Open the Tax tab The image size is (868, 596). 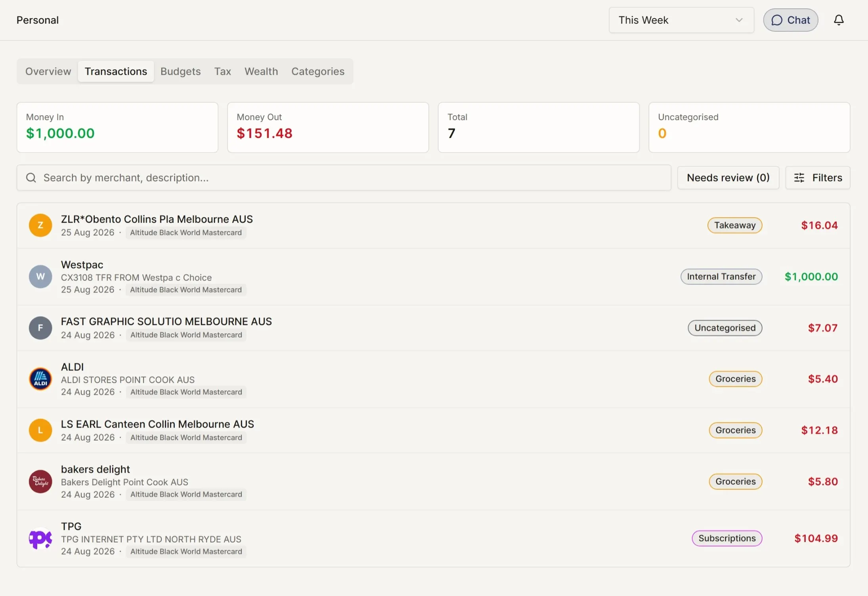(222, 71)
